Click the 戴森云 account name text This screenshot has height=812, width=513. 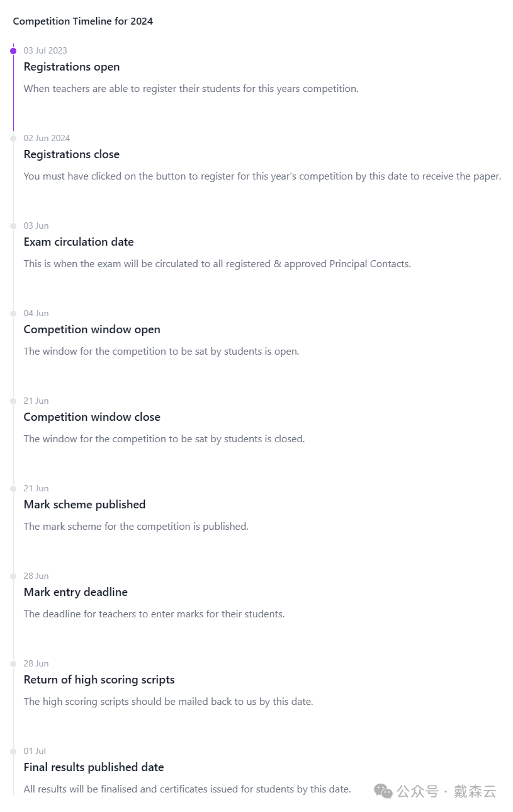coord(475,791)
